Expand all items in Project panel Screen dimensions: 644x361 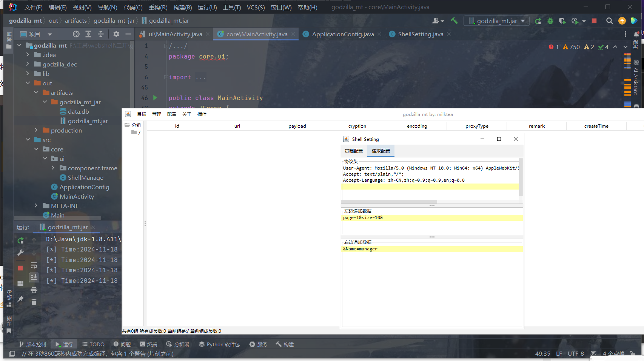88,34
